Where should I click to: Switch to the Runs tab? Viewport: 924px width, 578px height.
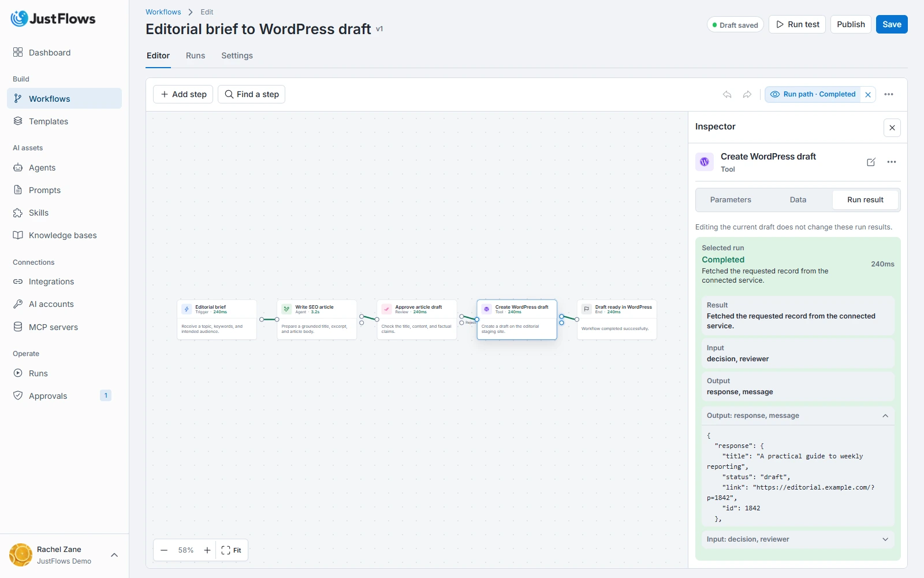pos(195,56)
